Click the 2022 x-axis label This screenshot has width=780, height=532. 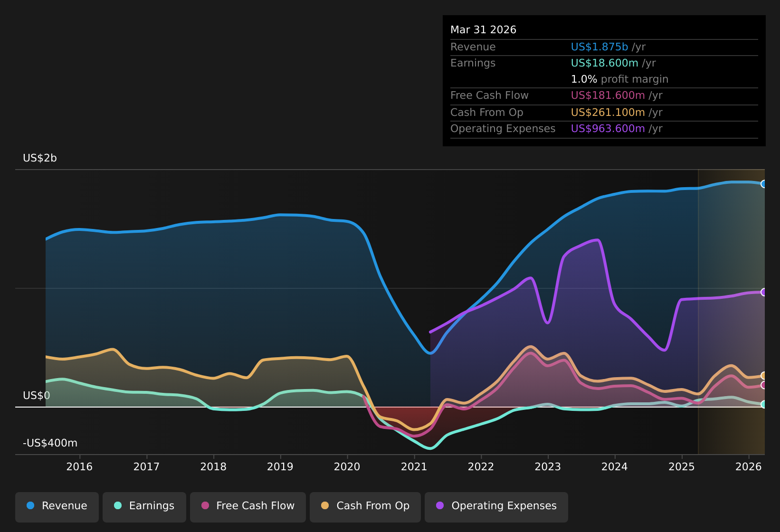(481, 467)
